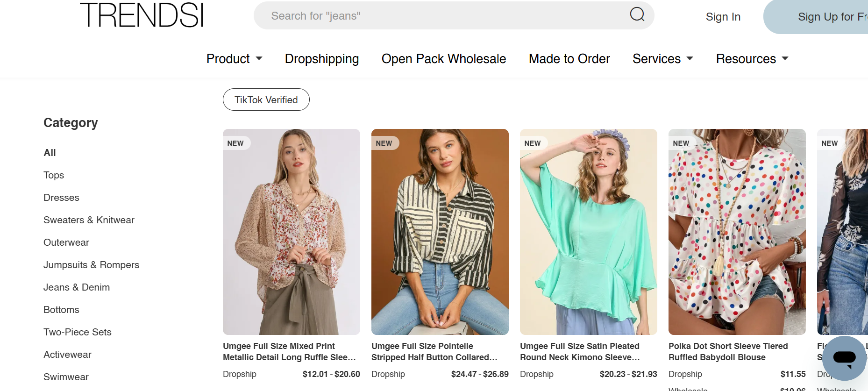Select the Two-Piece Sets category

pos(77,332)
